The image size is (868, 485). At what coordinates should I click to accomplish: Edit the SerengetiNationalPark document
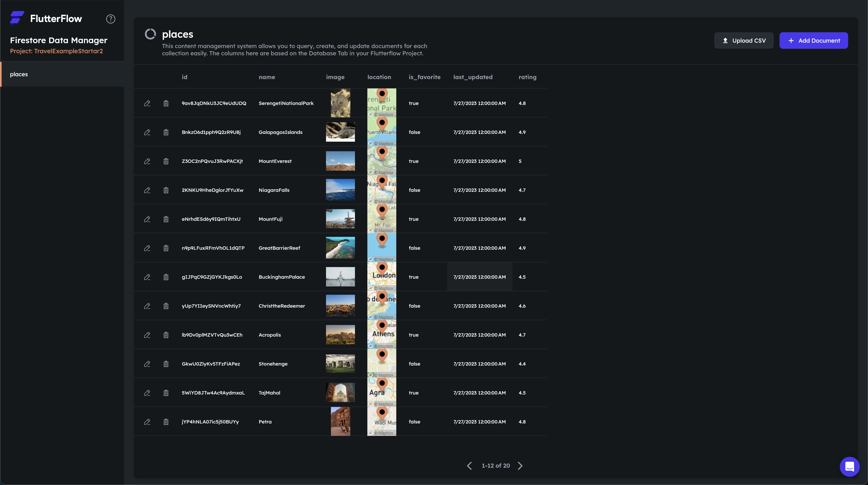pos(147,103)
